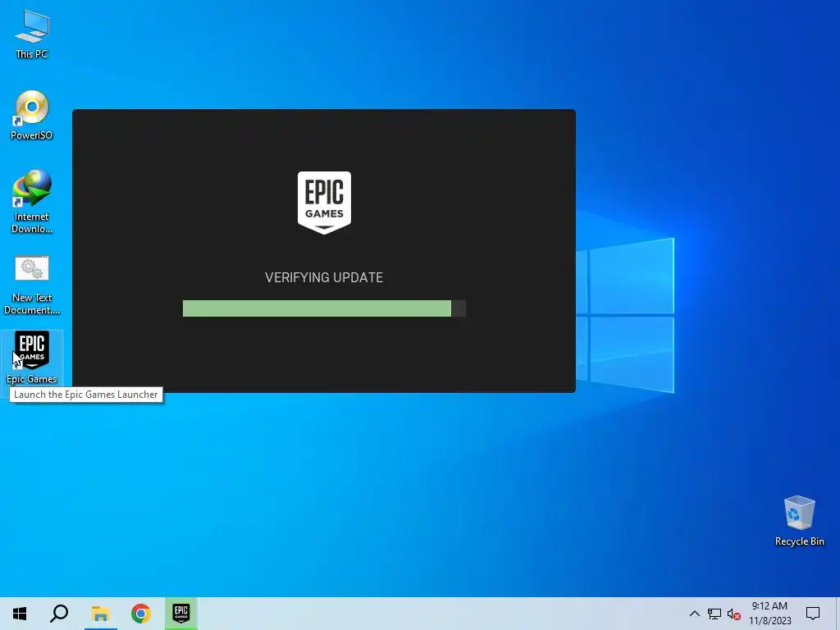This screenshot has height=630, width=840.
Task: Open the Action Center notifications icon
Action: (x=813, y=614)
